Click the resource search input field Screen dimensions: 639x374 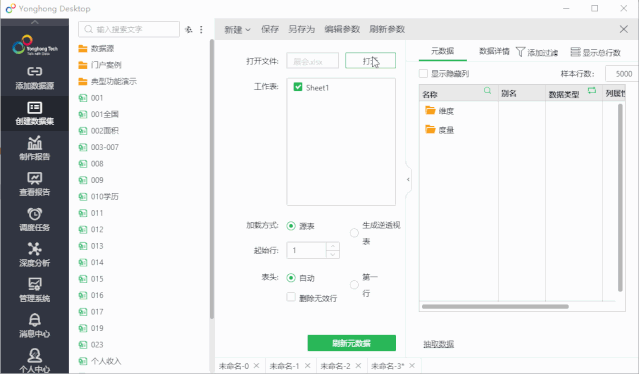129,29
